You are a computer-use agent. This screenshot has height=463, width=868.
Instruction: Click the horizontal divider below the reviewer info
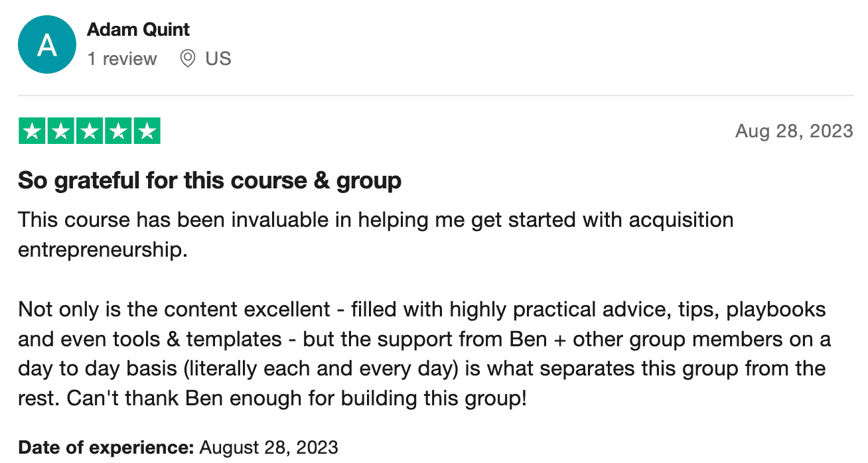tap(435, 96)
